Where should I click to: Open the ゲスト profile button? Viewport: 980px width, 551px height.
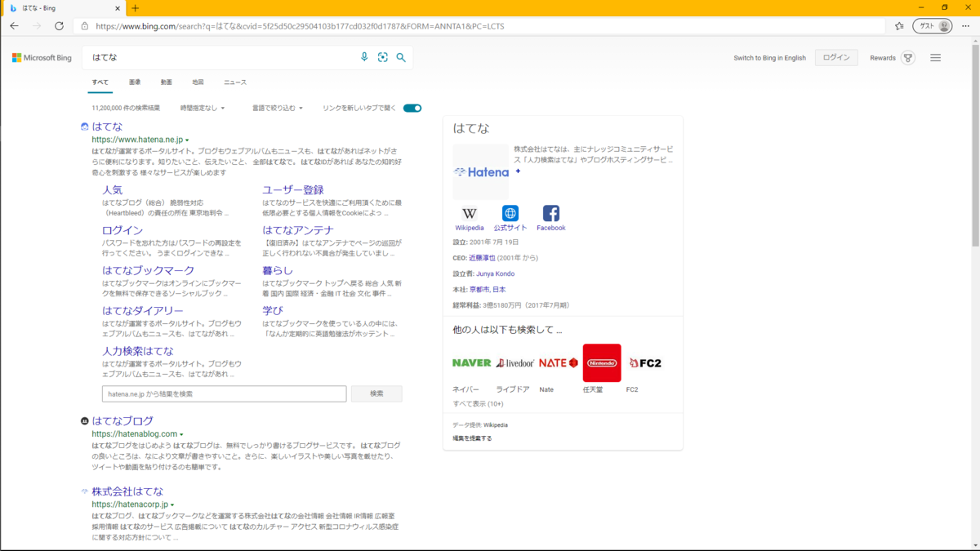tap(932, 26)
